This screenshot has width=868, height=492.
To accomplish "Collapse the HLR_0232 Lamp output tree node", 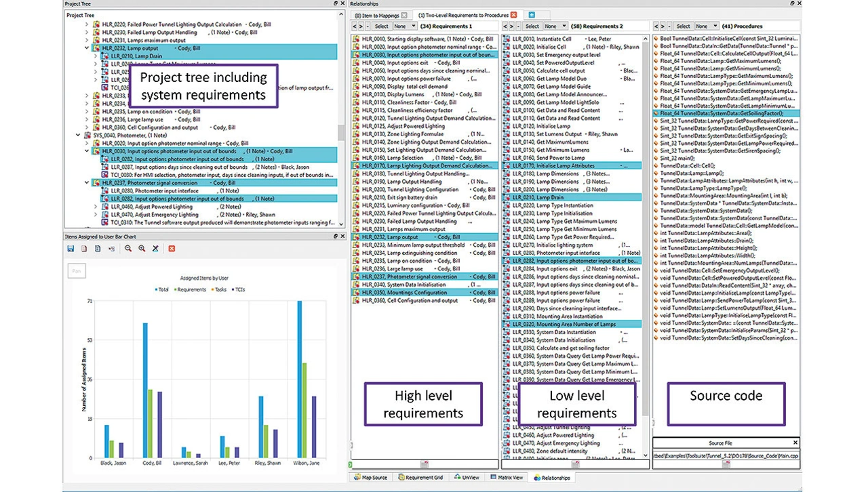I will tap(87, 49).
